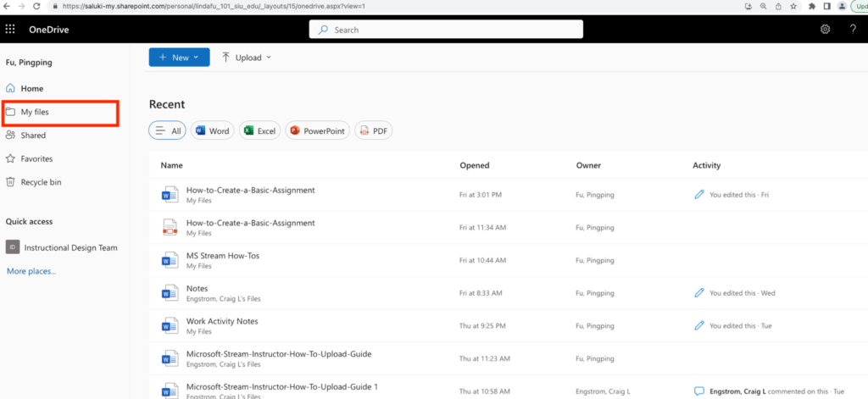Viewport: 868px width, 399px height.
Task: Click the Word icon beside Notes file
Action: pyautogui.click(x=169, y=293)
